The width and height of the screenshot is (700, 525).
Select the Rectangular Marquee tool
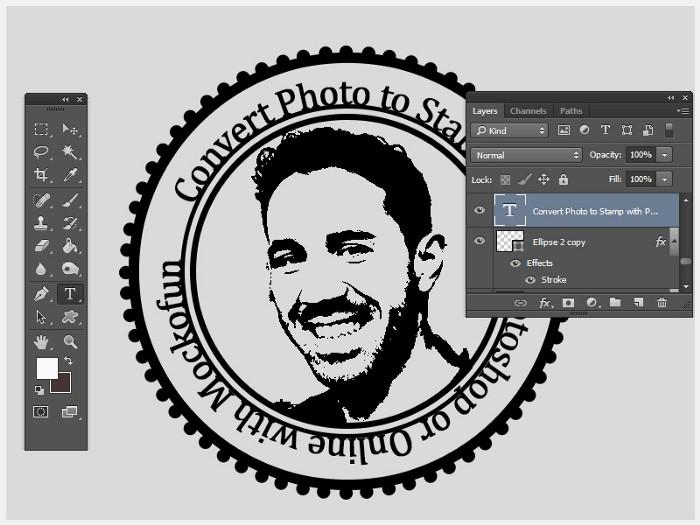pyautogui.click(x=41, y=129)
